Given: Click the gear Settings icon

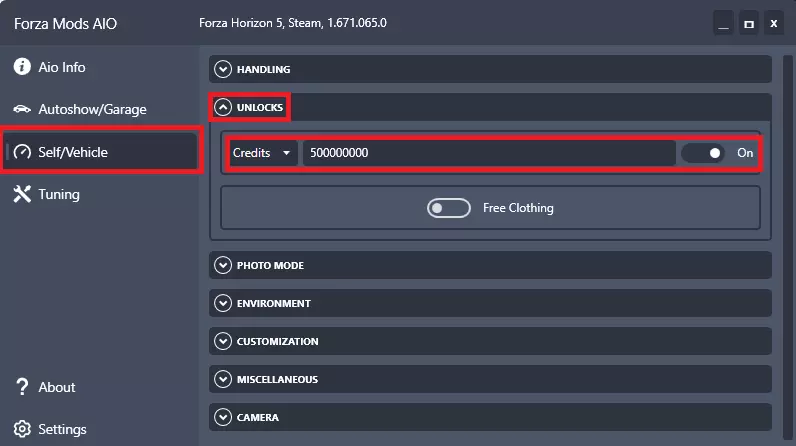Looking at the screenshot, I should pyautogui.click(x=22, y=429).
